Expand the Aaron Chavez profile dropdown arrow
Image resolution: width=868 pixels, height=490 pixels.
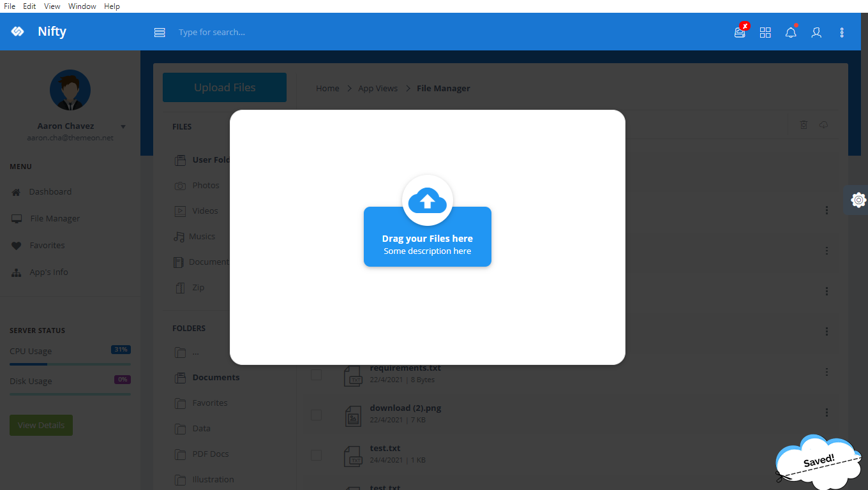(123, 127)
